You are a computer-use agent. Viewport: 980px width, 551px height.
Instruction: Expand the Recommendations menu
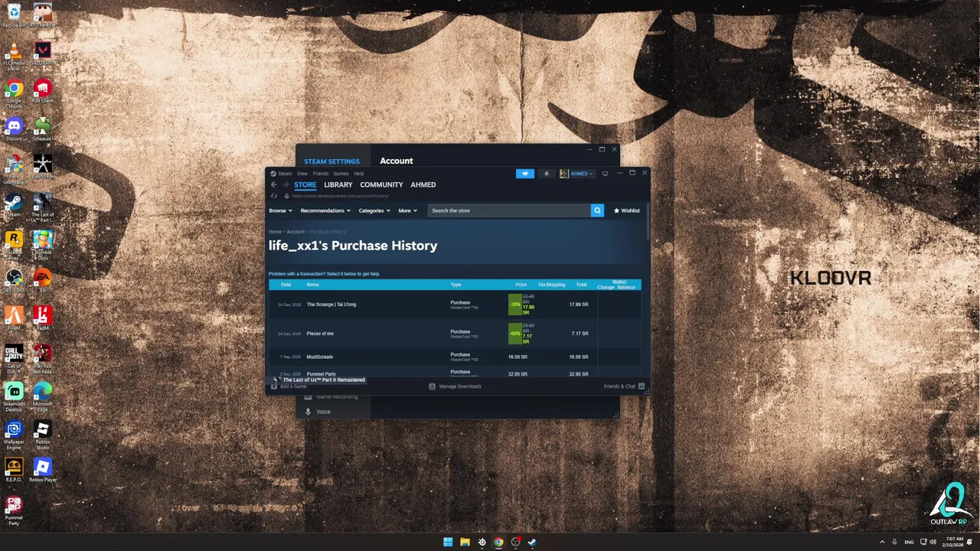click(325, 210)
